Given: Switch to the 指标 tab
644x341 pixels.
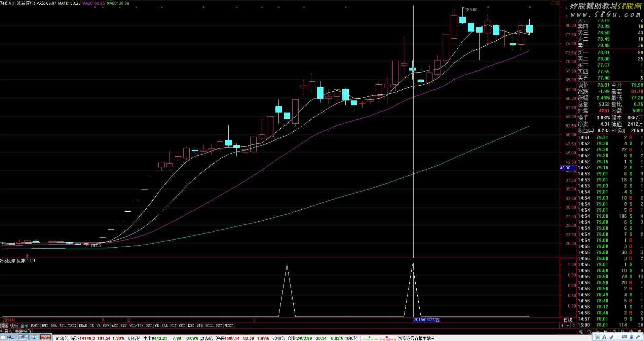Looking at the screenshot, I should (x=4, y=326).
